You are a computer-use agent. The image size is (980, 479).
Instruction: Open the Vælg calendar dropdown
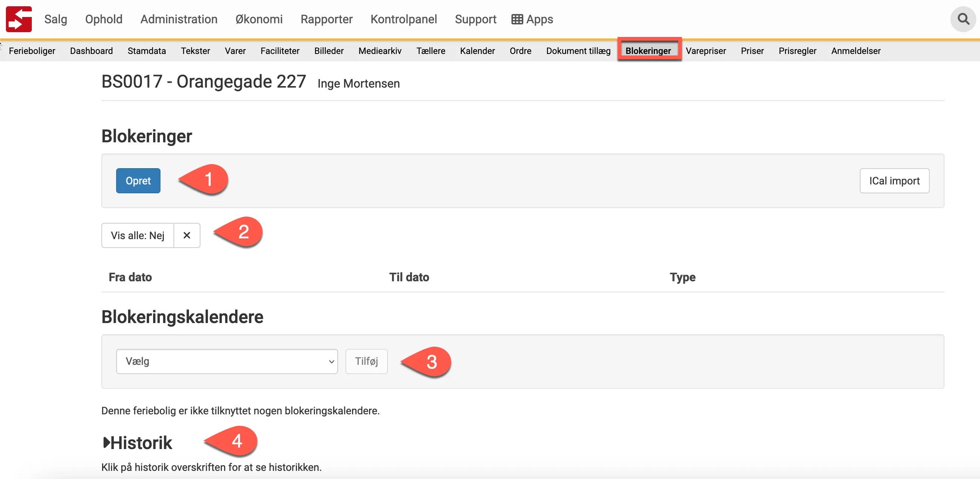[227, 361]
